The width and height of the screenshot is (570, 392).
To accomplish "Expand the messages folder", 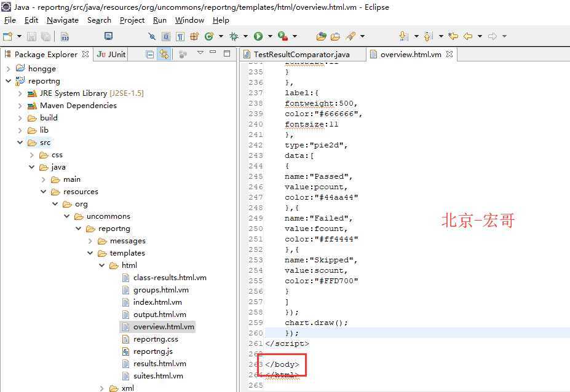I will 90,241.
